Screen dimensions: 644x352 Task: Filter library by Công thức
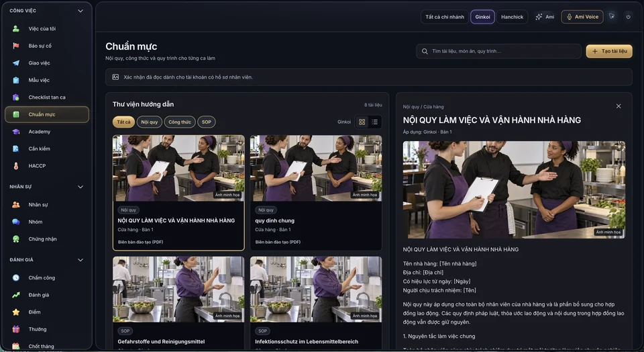point(180,122)
